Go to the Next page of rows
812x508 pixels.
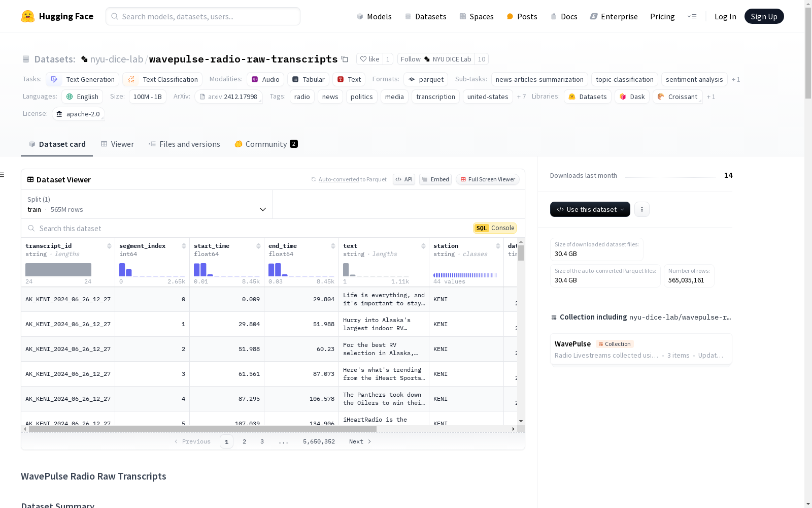pyautogui.click(x=360, y=441)
